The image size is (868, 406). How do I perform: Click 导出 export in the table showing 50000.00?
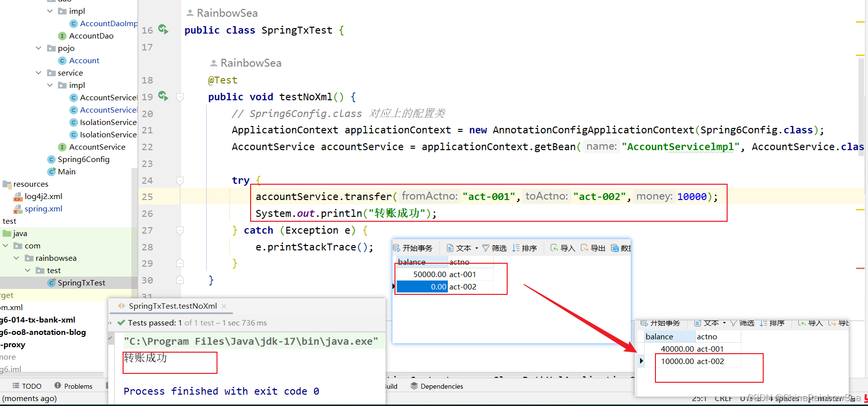(x=593, y=248)
